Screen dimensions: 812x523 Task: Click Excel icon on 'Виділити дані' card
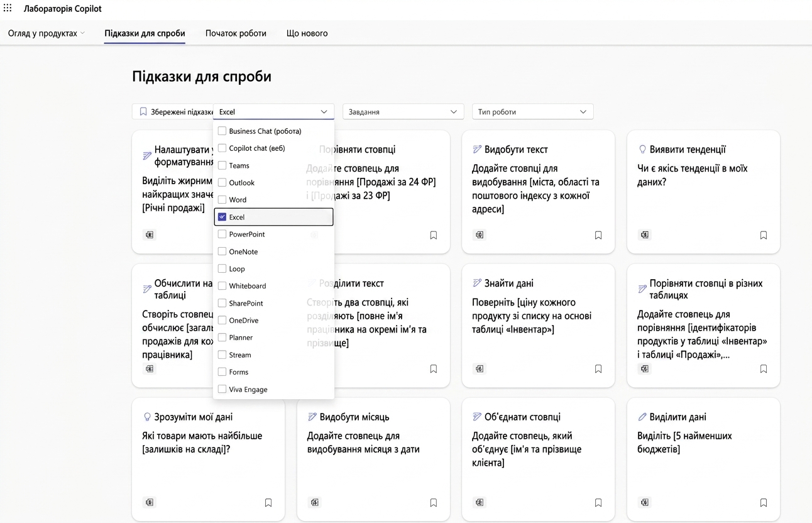pyautogui.click(x=645, y=502)
